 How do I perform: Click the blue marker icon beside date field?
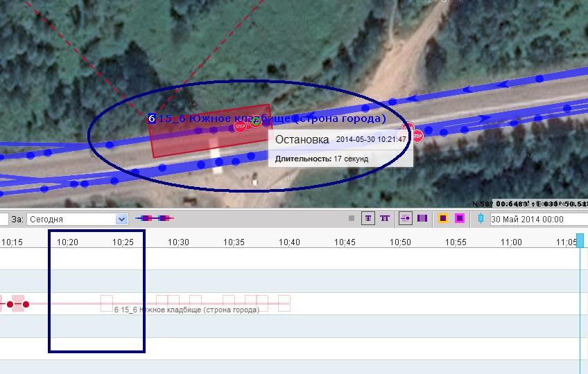(x=481, y=219)
